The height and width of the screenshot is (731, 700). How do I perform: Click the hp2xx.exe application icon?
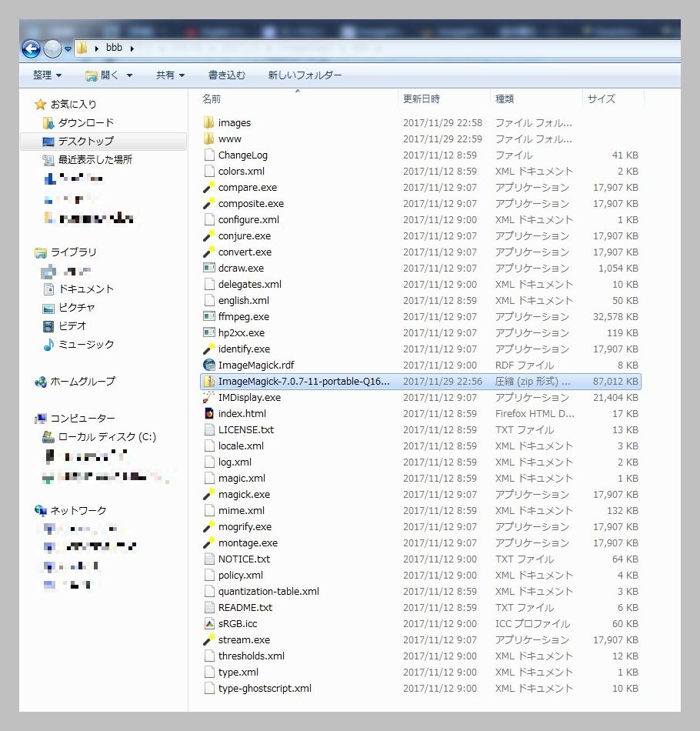click(x=208, y=333)
